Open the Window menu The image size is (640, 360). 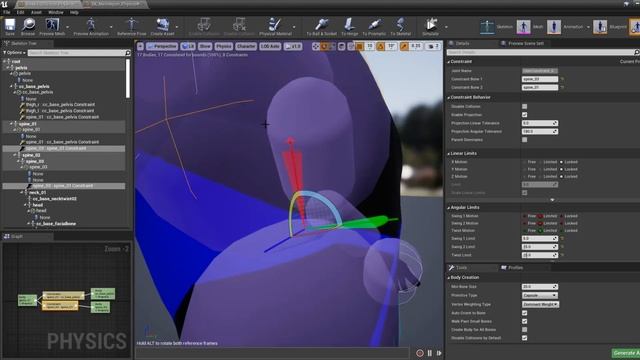pos(56,12)
